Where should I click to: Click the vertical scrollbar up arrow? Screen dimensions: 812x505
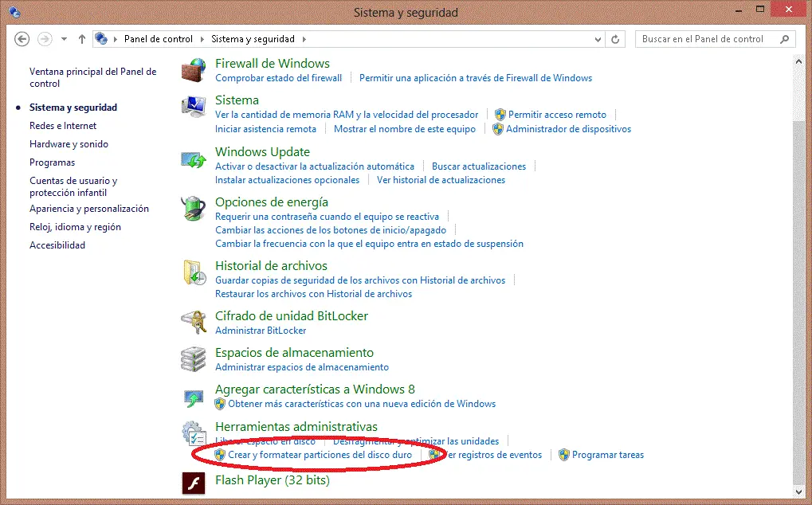pos(798,61)
